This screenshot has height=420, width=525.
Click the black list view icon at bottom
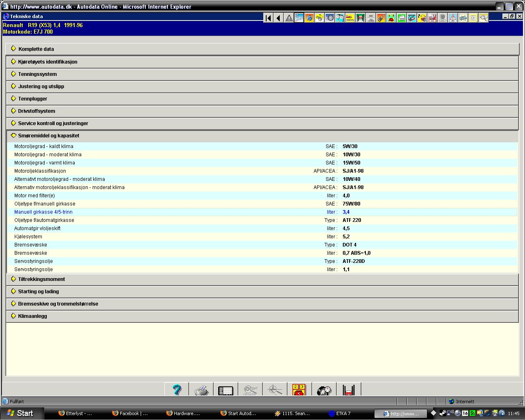226,390
